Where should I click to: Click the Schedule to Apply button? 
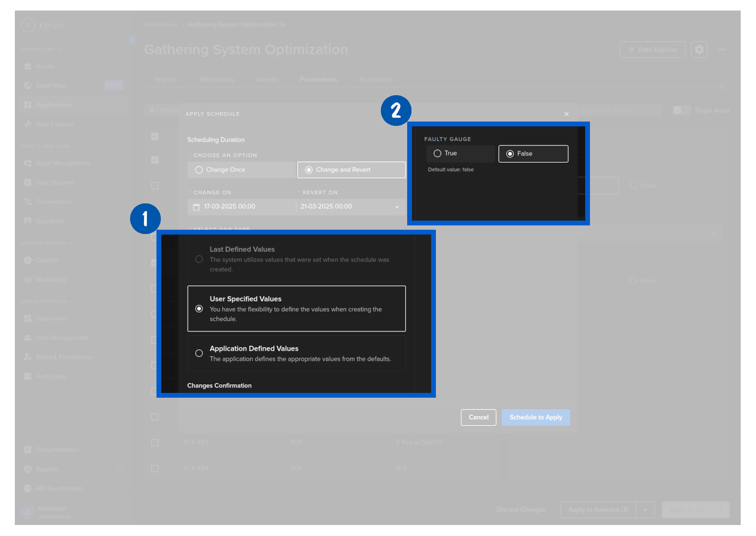click(535, 417)
